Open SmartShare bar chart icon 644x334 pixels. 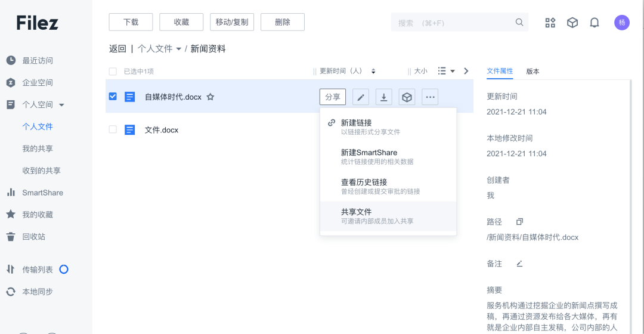pyautogui.click(x=11, y=192)
